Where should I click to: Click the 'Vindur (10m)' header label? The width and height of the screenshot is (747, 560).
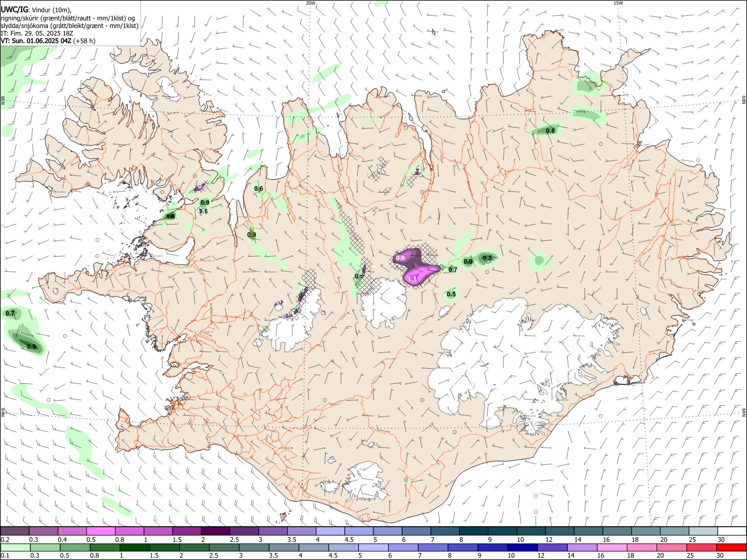pyautogui.click(x=51, y=9)
